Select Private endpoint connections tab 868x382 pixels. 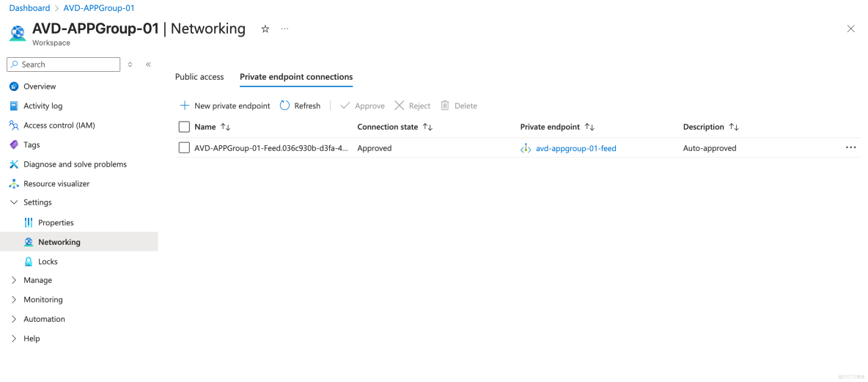pyautogui.click(x=296, y=77)
